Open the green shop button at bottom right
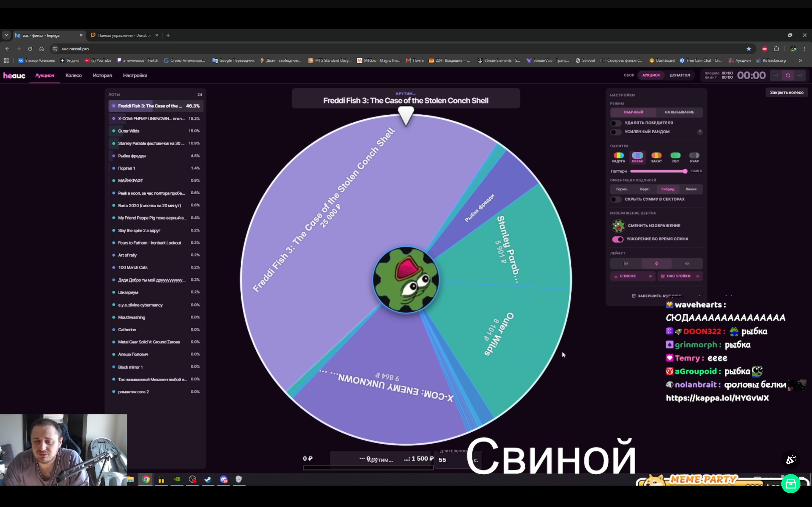This screenshot has height=507, width=812. [x=791, y=484]
